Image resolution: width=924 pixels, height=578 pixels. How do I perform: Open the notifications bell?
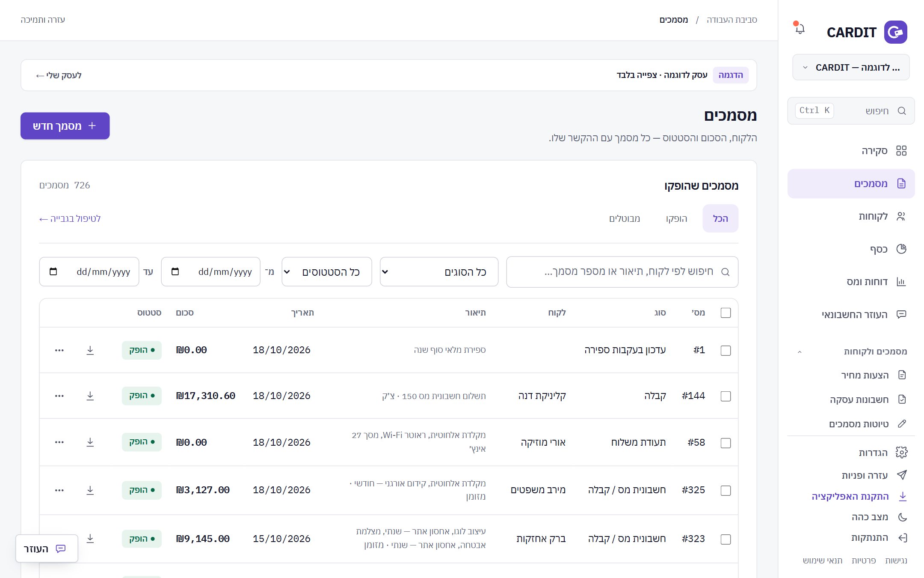800,29
